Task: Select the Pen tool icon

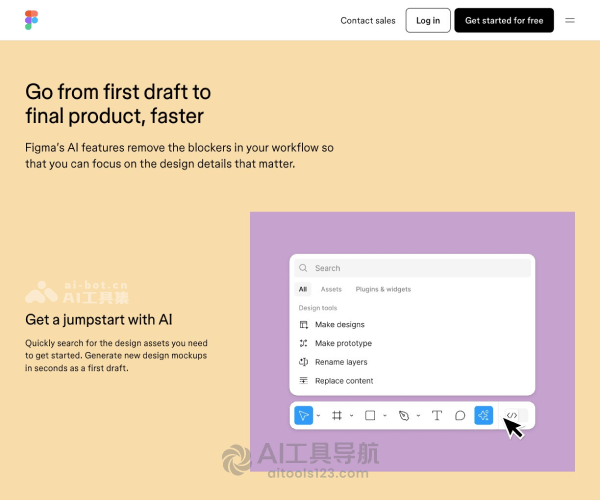Action: (404, 415)
